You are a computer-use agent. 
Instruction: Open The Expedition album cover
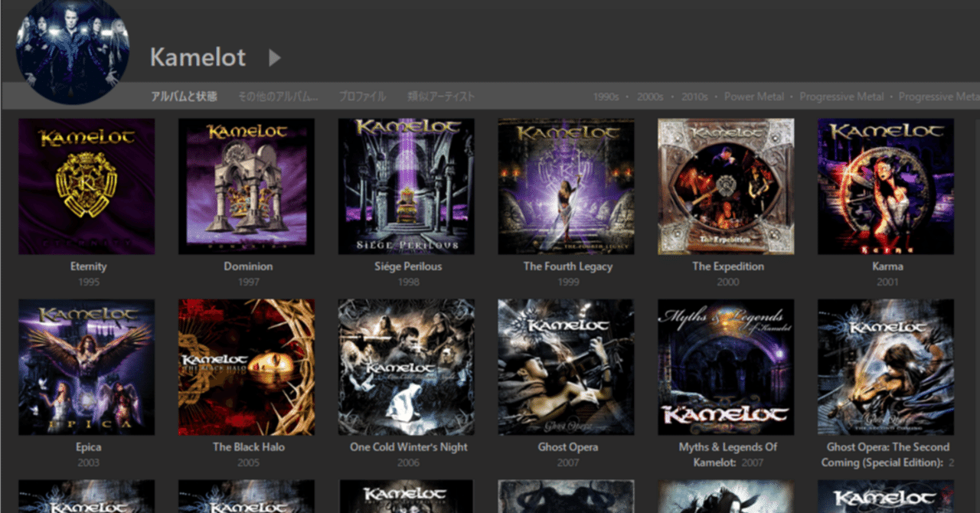tap(726, 186)
